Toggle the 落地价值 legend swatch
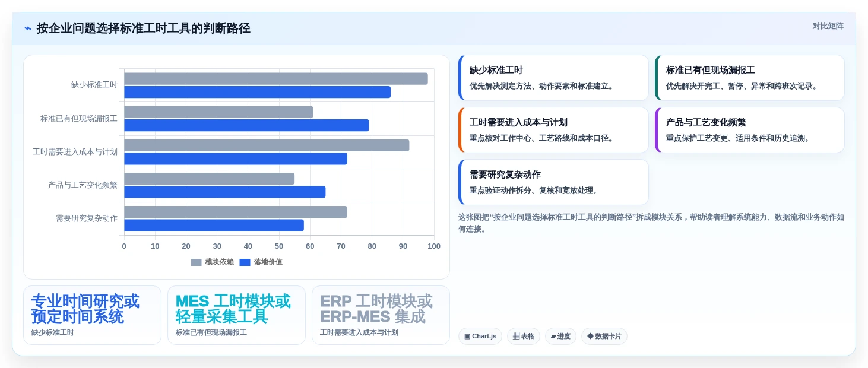 [x=245, y=262]
